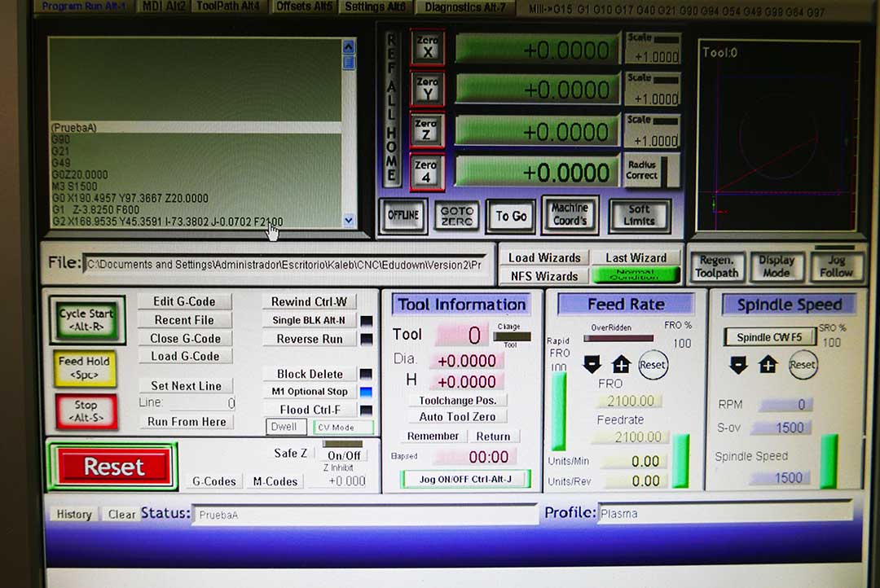Screen dimensions: 880x588
Task: Click the S-ov spindle value field
Action: [x=782, y=428]
